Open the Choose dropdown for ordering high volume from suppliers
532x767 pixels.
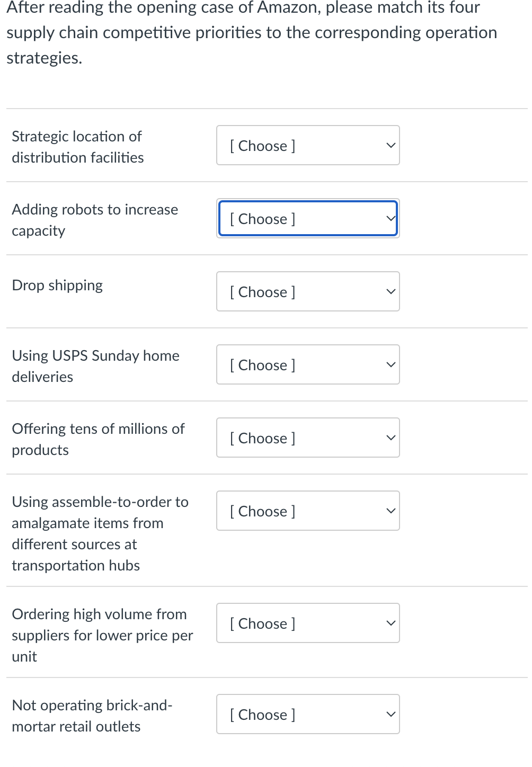pos(307,623)
